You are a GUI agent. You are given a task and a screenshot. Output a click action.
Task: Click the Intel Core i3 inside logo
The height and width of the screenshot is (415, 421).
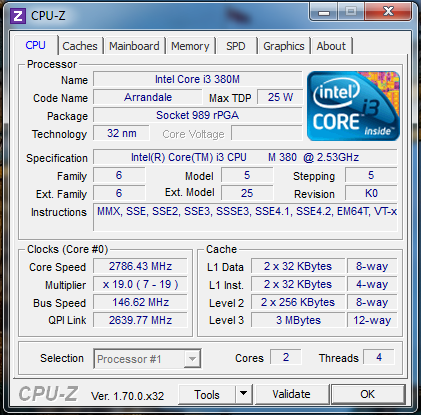point(353,106)
